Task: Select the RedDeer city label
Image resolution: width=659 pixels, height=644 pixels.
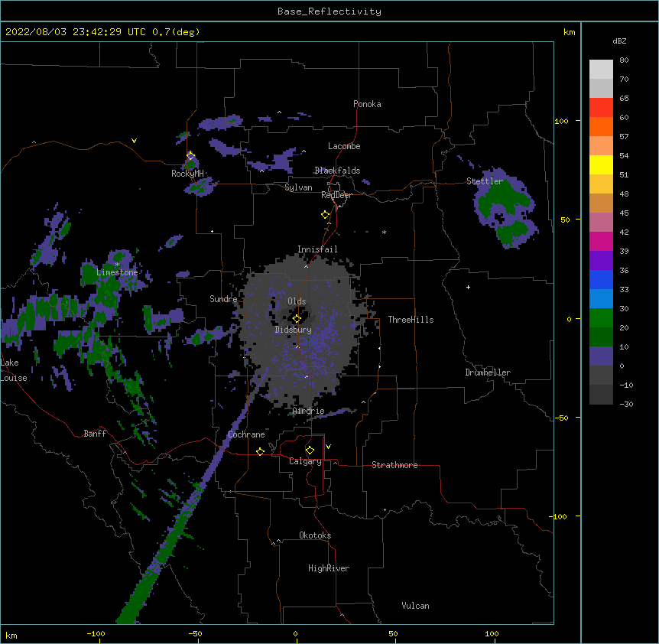Action: coord(336,195)
